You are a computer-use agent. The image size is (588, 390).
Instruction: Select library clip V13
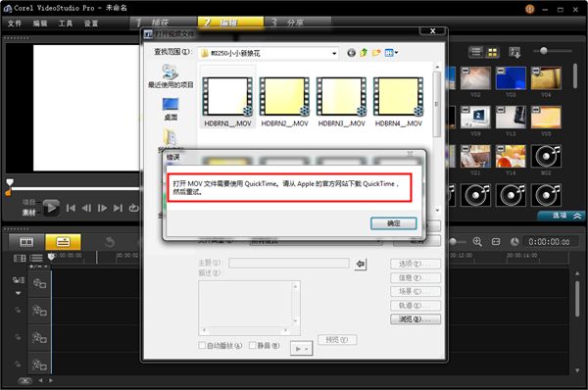pos(511,118)
